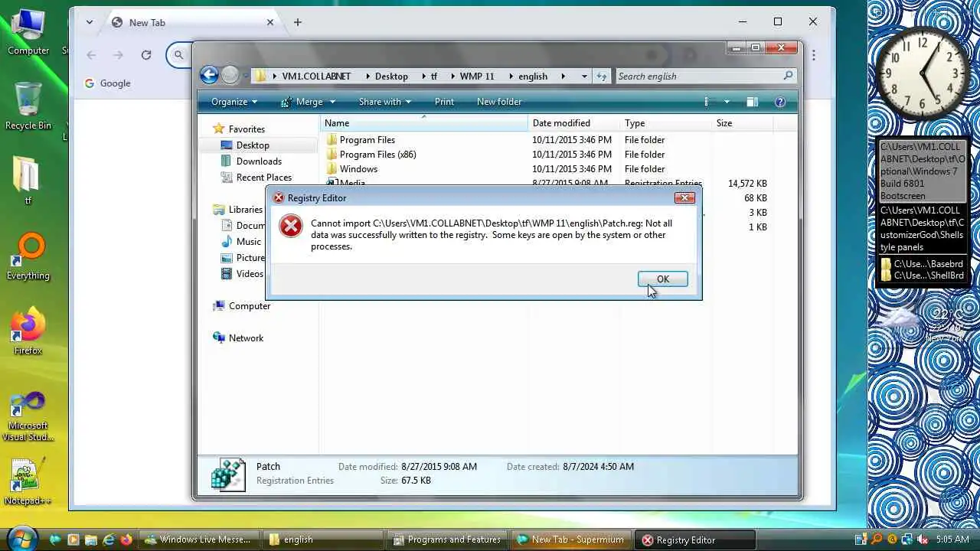Select Computer in the Explorer navigation pane
Image resolution: width=980 pixels, height=551 pixels.
(x=250, y=306)
